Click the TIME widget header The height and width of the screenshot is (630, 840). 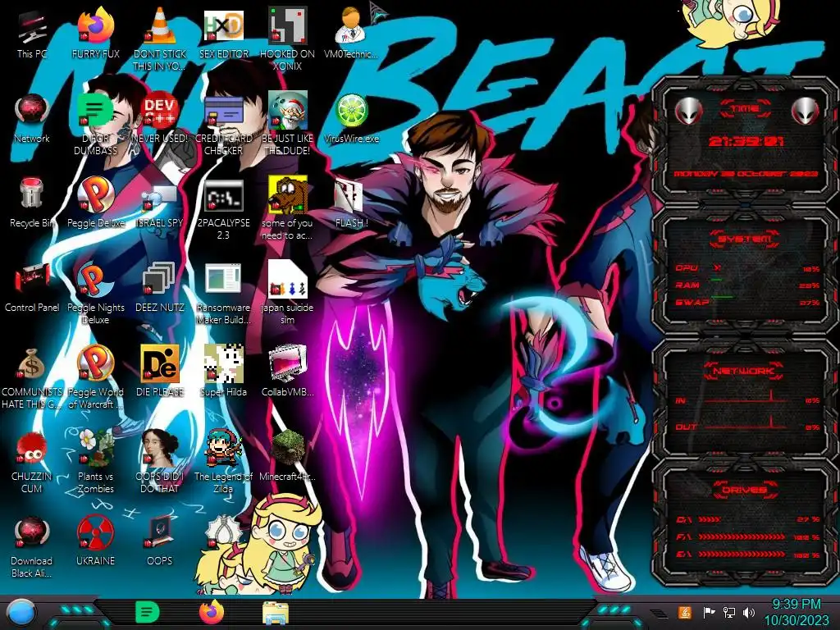point(745,109)
